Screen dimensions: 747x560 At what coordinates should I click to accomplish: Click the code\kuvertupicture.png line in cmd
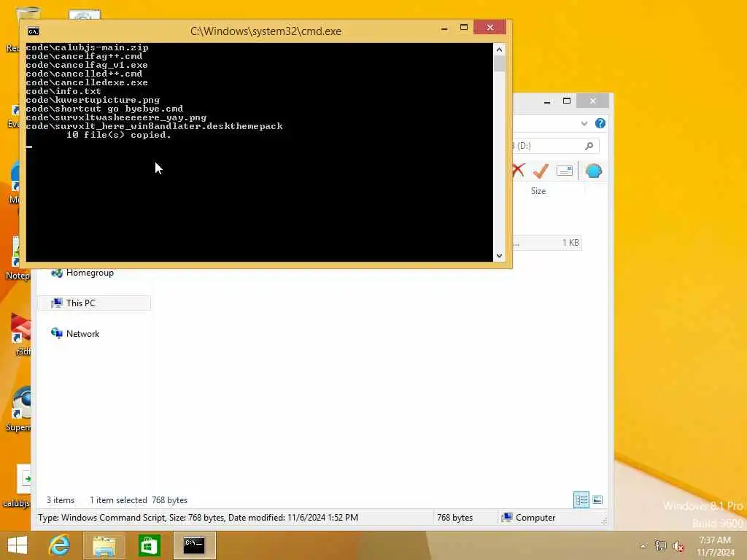tap(93, 100)
